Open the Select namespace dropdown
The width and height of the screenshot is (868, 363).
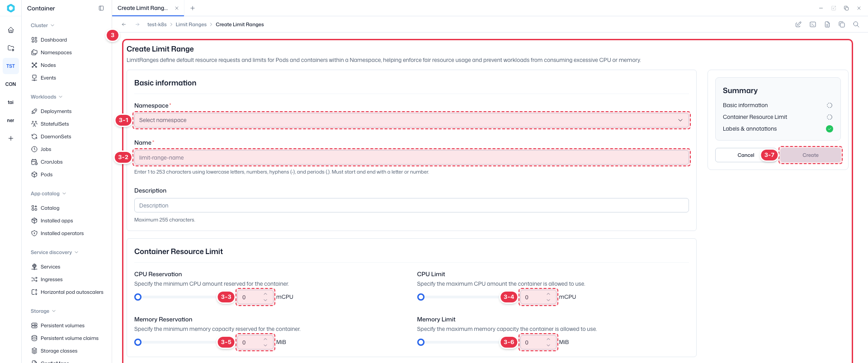411,120
